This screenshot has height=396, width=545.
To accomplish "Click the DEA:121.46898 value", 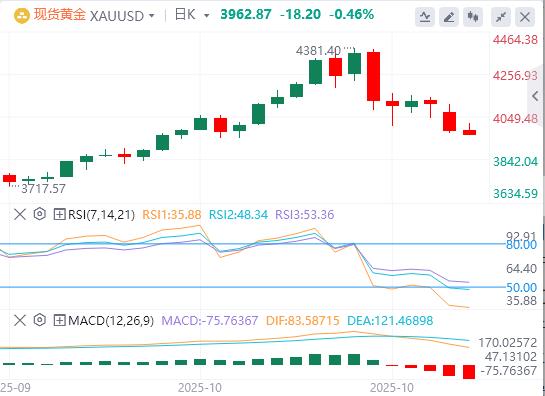I will click(x=390, y=321).
